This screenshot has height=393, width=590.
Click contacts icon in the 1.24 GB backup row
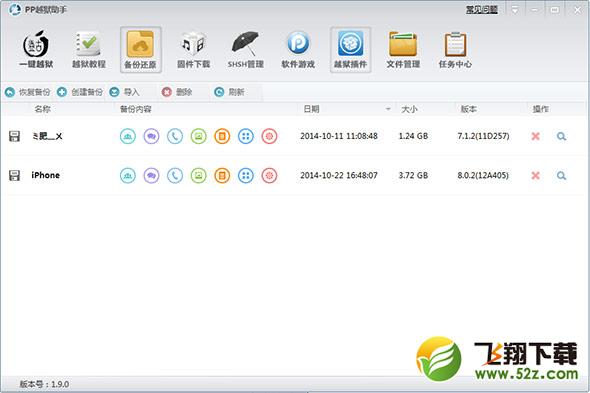(x=128, y=136)
